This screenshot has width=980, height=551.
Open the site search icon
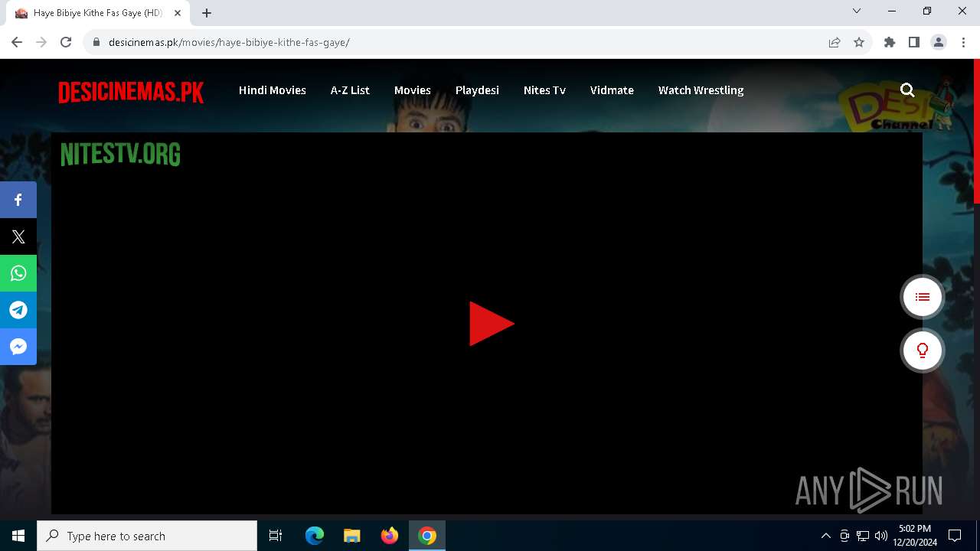tap(907, 90)
